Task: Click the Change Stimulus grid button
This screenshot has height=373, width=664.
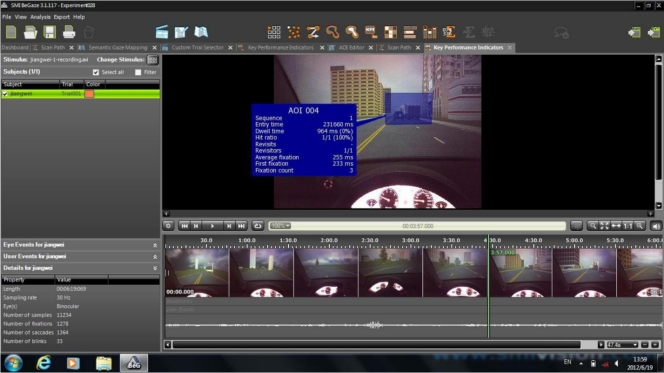Action: pyautogui.click(x=152, y=60)
